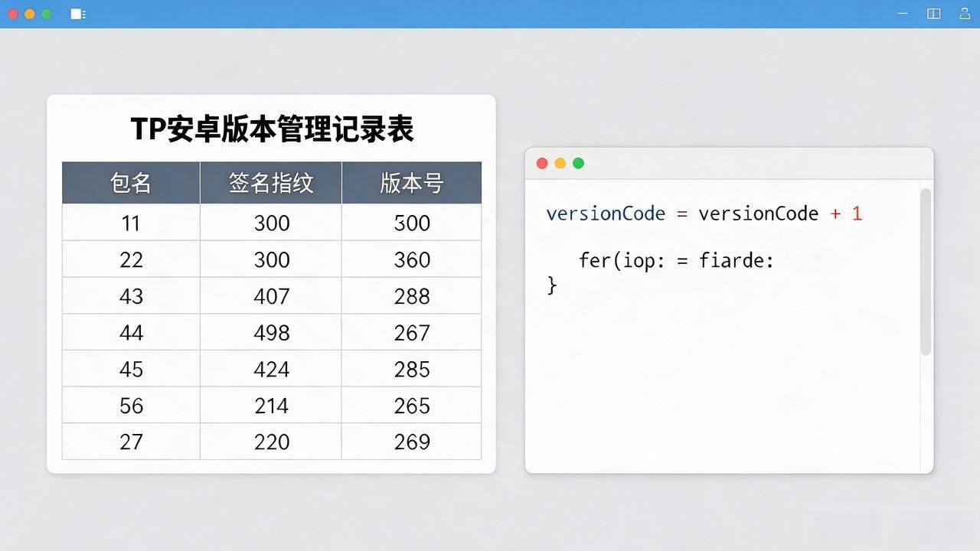Select cell 269 in the last row
Image resolution: width=980 pixels, height=551 pixels.
[x=412, y=442]
